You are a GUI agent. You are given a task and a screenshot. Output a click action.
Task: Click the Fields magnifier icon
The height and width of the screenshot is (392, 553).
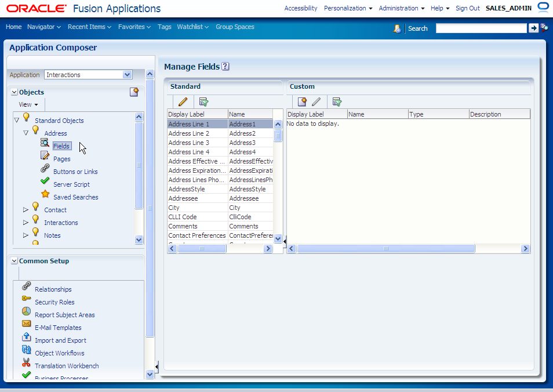(45, 143)
